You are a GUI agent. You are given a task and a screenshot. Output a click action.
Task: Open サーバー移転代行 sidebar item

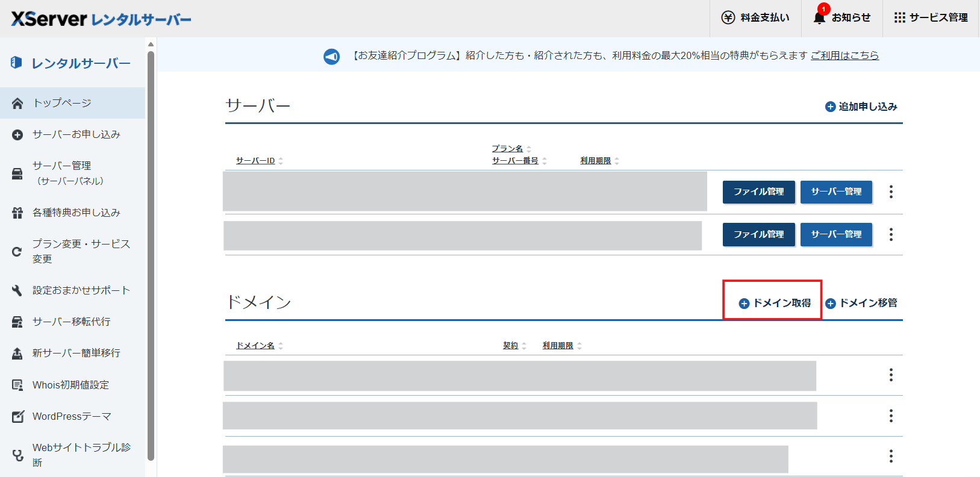click(72, 322)
